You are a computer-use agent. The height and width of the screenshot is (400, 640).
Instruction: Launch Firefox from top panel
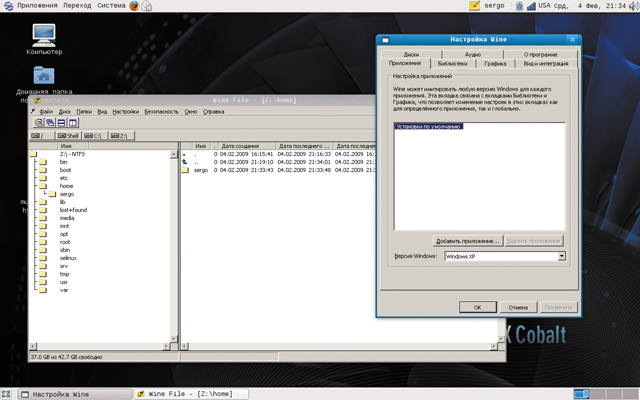(134, 6)
